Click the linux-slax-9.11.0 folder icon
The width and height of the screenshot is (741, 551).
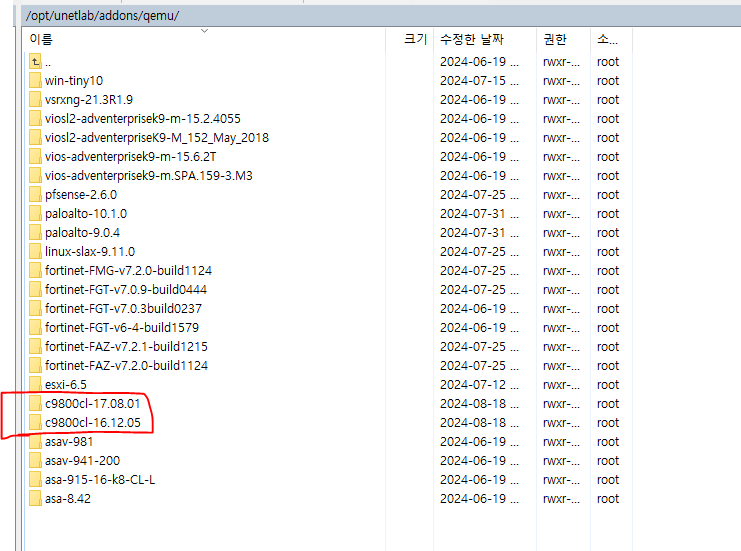pos(35,251)
